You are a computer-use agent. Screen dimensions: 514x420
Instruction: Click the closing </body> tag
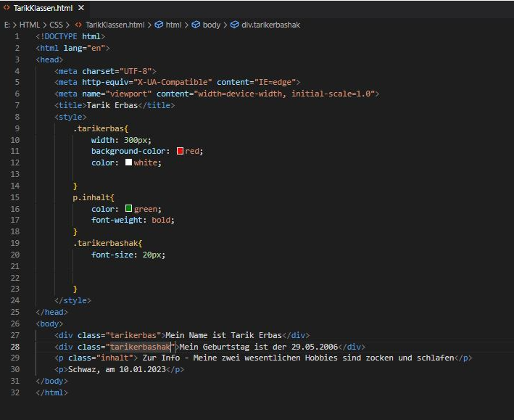point(51,382)
